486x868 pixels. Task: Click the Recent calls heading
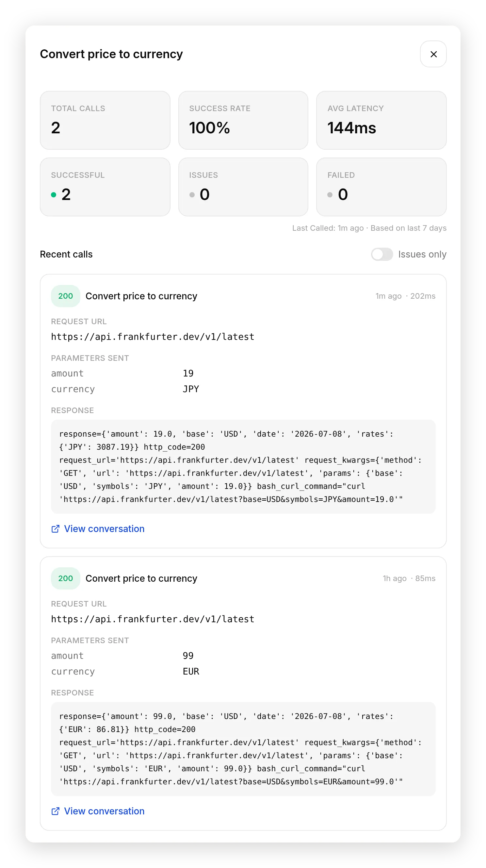click(66, 254)
